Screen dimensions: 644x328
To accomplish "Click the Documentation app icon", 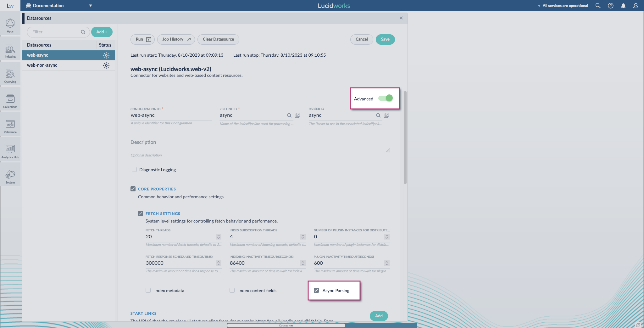I will 29,6.
